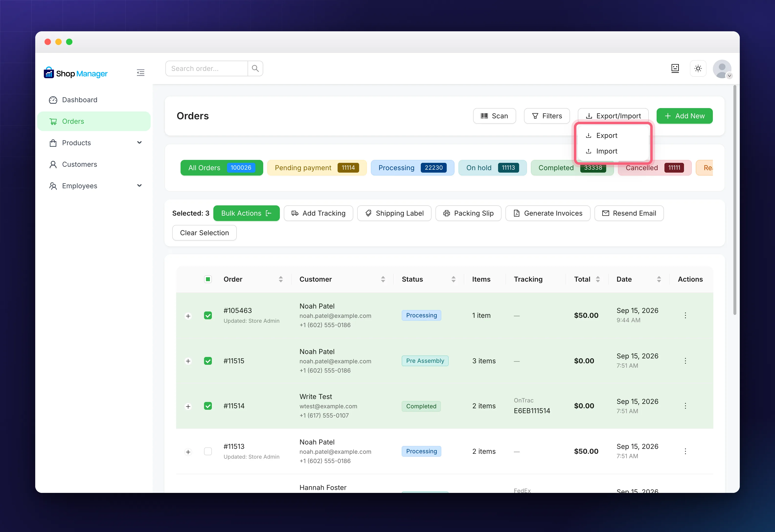Select the All Orders status tab
The height and width of the screenshot is (532, 775).
tap(221, 168)
